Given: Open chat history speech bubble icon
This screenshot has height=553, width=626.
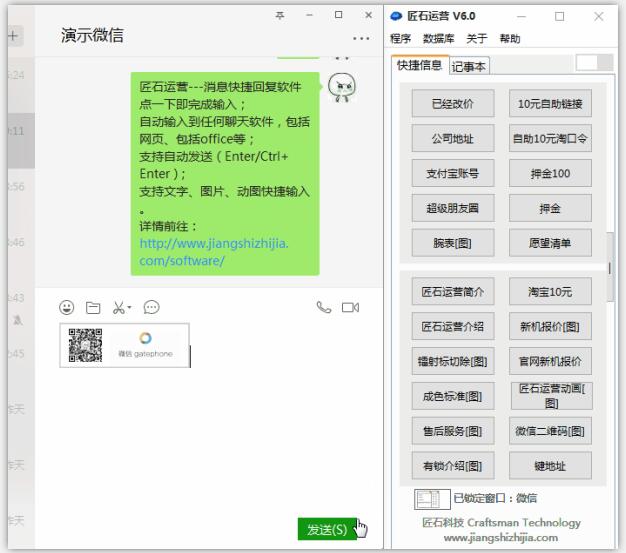Looking at the screenshot, I should click(152, 308).
